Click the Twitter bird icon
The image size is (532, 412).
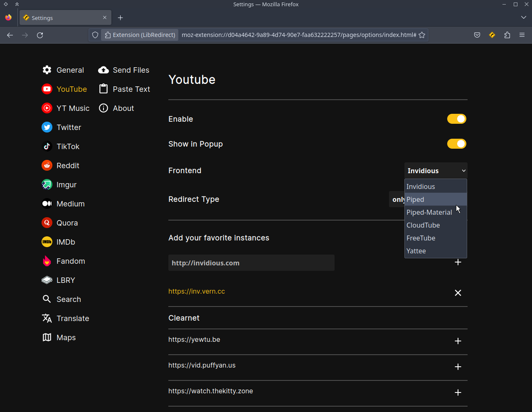[x=47, y=127]
